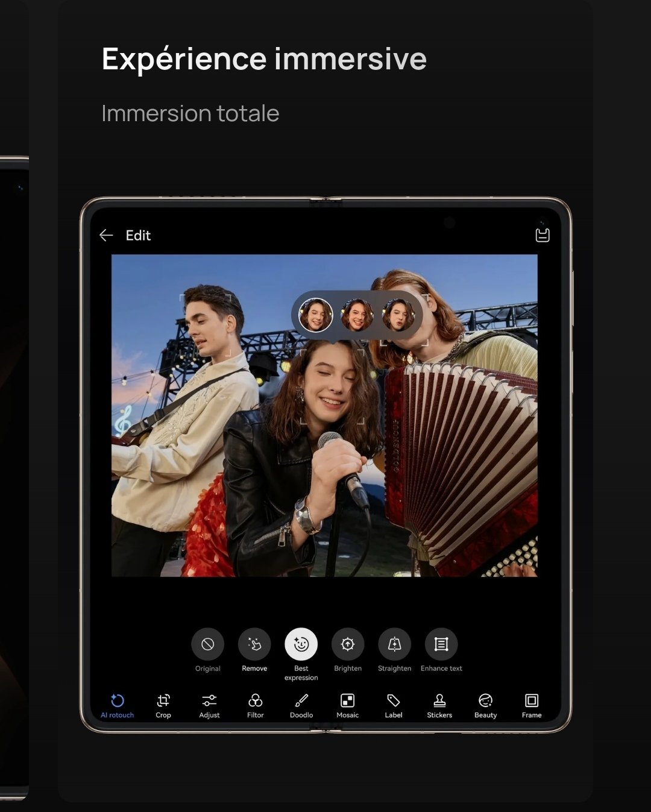The width and height of the screenshot is (651, 812).
Task: Activate the Best expression tool
Action: 301,644
